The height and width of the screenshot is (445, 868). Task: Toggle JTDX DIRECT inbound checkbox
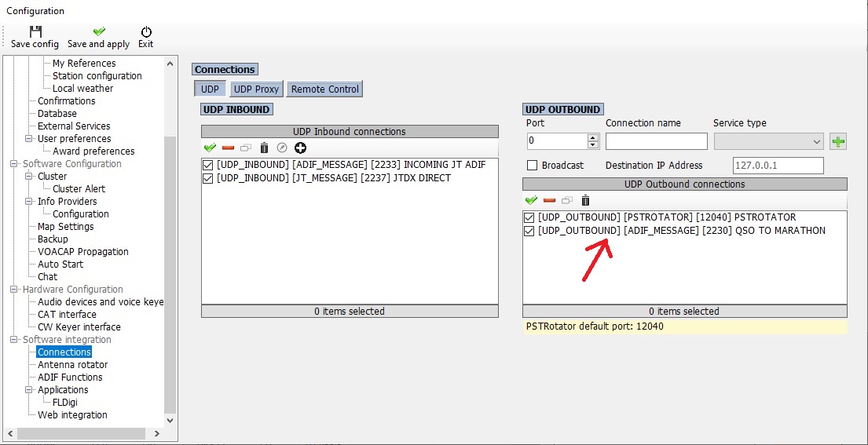(x=208, y=178)
